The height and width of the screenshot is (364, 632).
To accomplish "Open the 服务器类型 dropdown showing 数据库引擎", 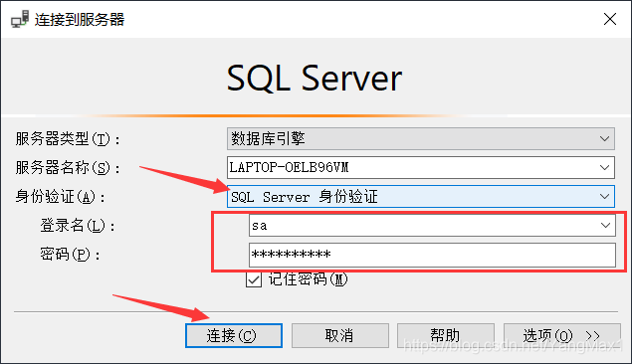I will pos(420,139).
